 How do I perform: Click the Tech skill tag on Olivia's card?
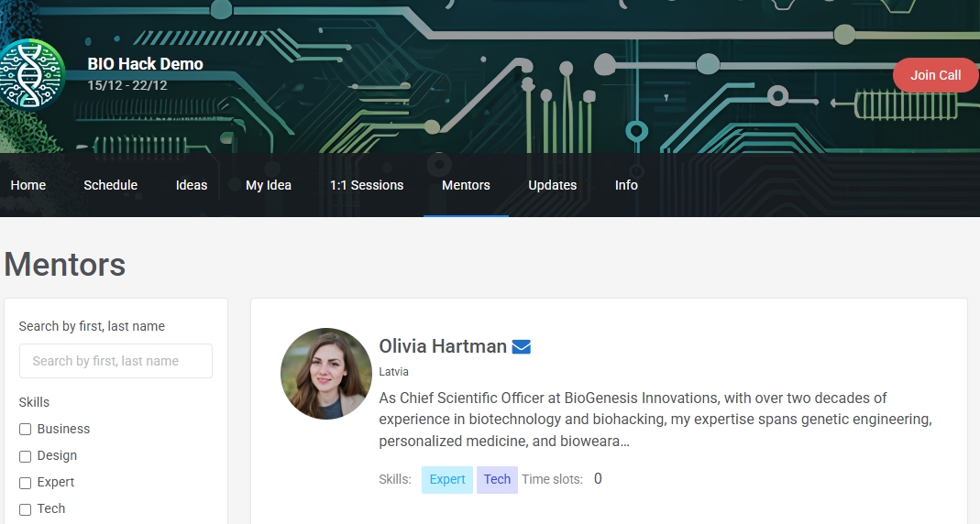[498, 480]
